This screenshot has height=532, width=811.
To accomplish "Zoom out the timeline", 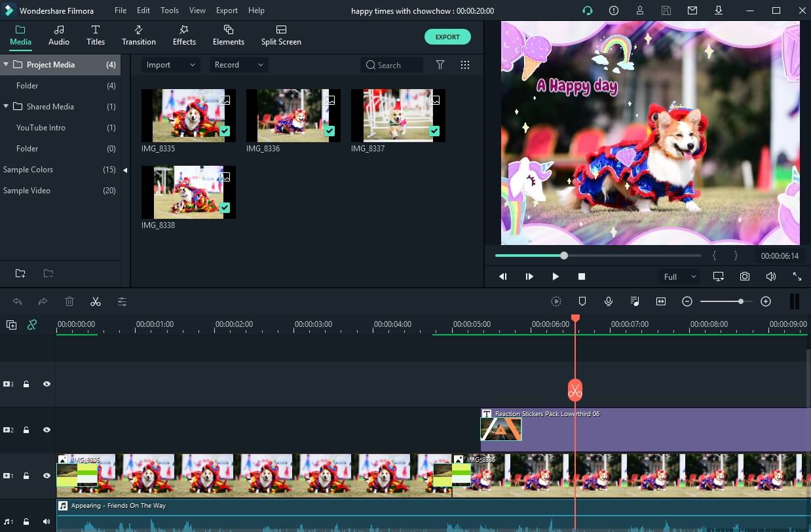I will (x=687, y=301).
